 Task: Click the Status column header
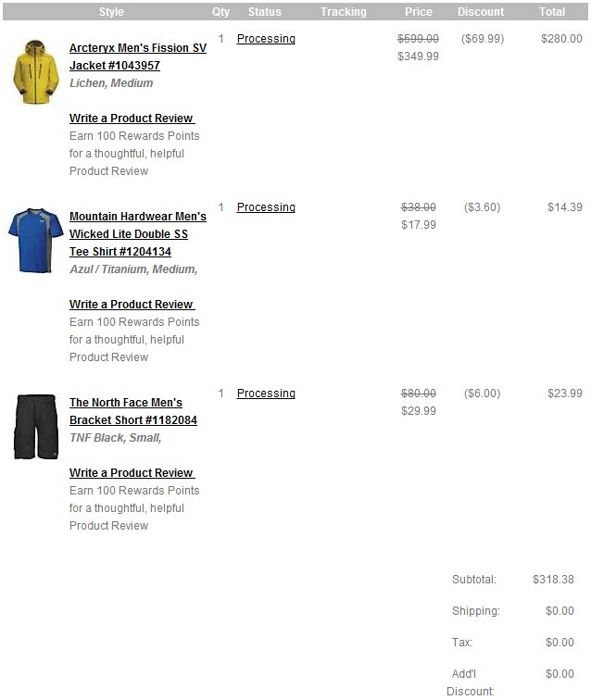264,12
